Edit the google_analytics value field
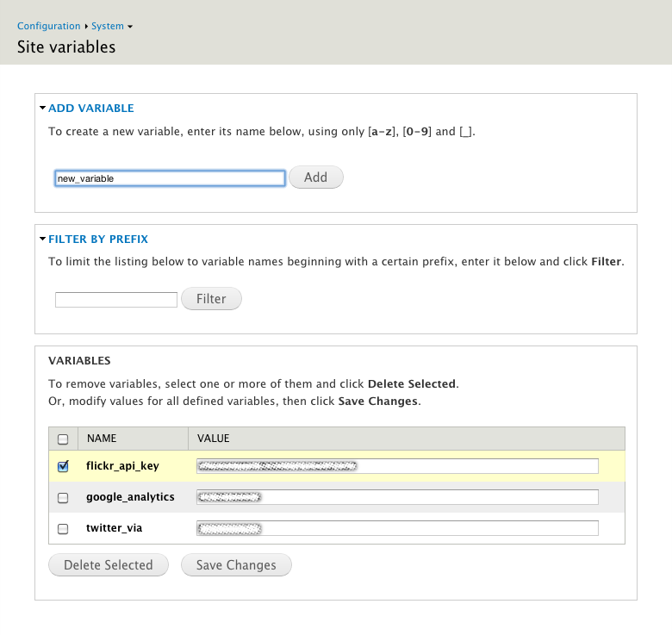 (397, 497)
